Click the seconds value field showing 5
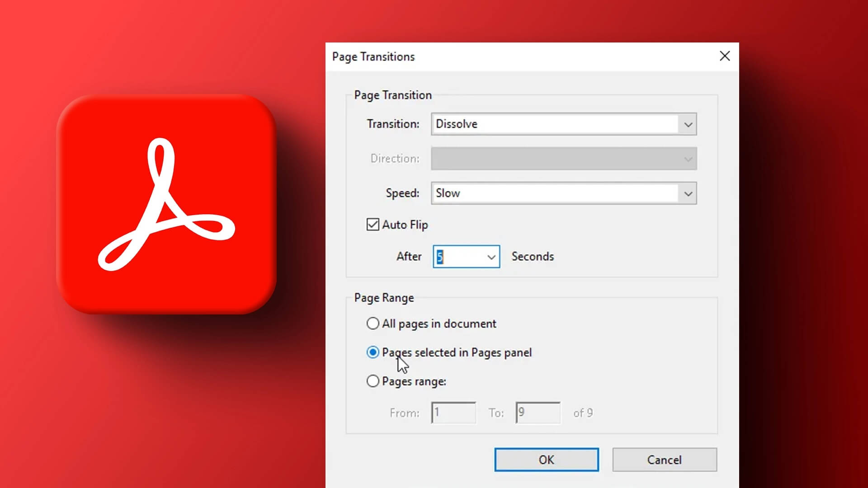This screenshot has width=868, height=488. (x=458, y=257)
